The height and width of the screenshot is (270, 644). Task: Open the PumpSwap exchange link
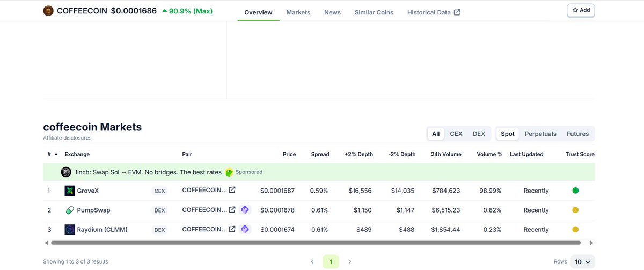pyautogui.click(x=93, y=210)
